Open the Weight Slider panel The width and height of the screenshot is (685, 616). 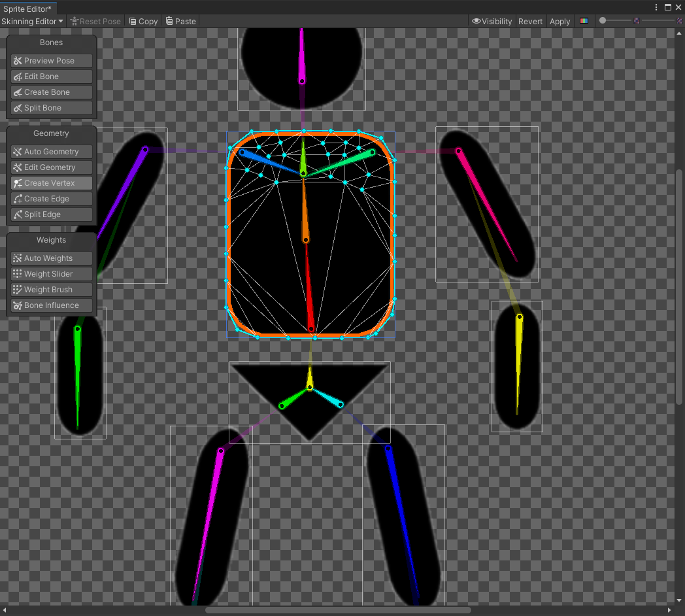click(51, 273)
